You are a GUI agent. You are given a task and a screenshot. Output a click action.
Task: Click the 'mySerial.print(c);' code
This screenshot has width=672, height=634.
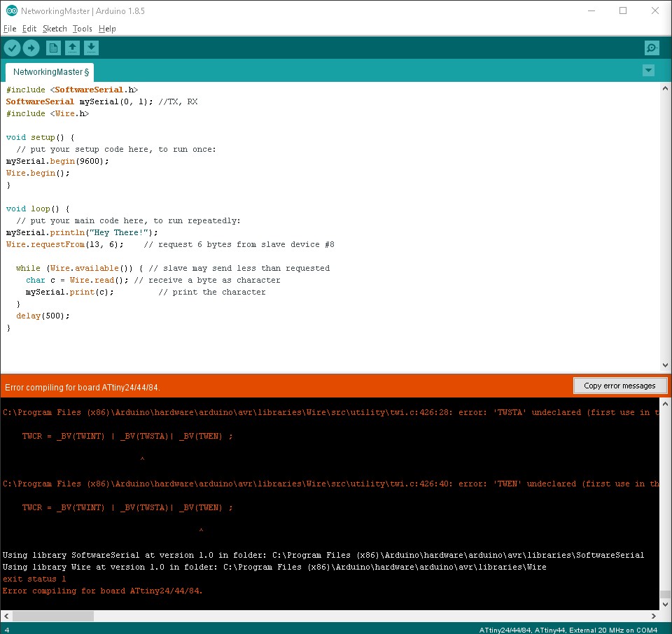(x=70, y=292)
